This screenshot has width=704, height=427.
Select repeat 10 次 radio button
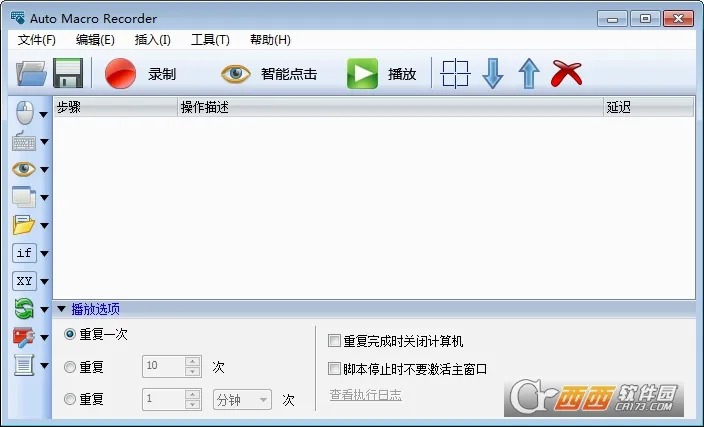(x=70, y=367)
